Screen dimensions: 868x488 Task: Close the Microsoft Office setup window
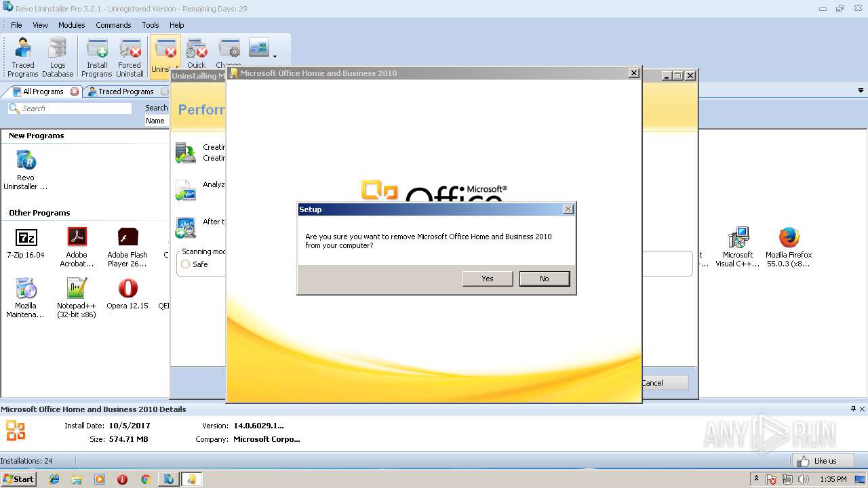(x=633, y=73)
